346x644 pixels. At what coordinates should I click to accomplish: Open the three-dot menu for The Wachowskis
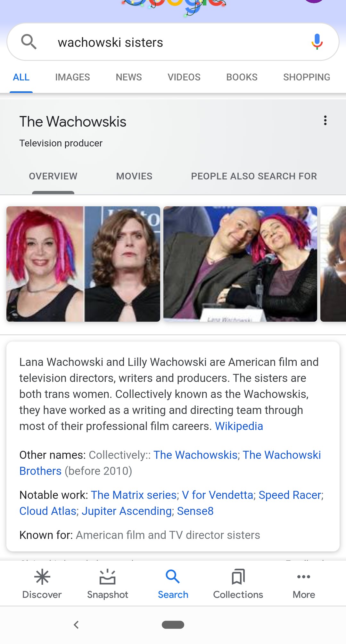click(325, 120)
